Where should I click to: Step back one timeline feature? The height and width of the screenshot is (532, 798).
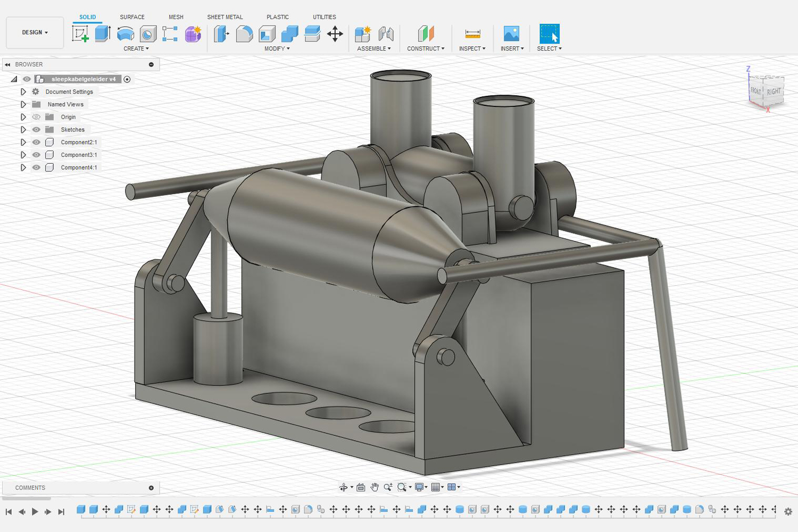point(22,512)
